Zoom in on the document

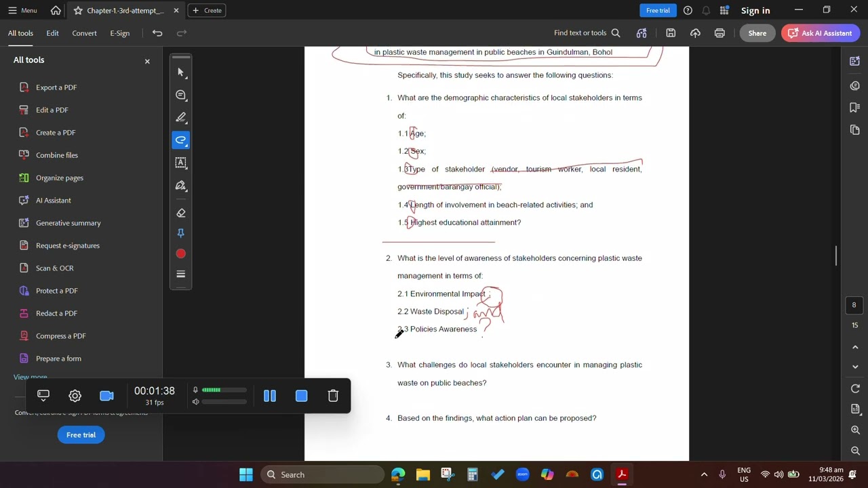(855, 430)
